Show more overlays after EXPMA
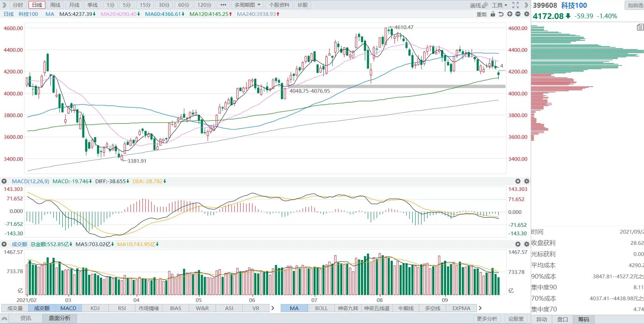 [480, 308]
